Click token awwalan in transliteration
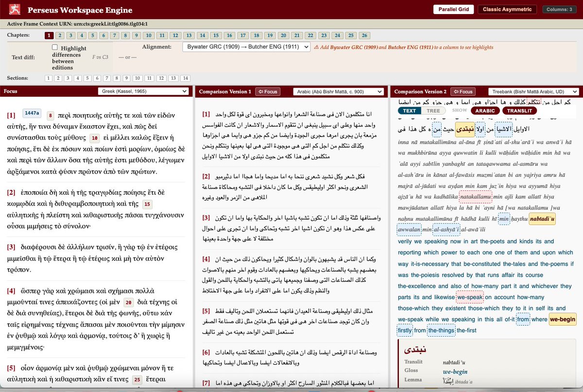 pyautogui.click(x=409, y=230)
